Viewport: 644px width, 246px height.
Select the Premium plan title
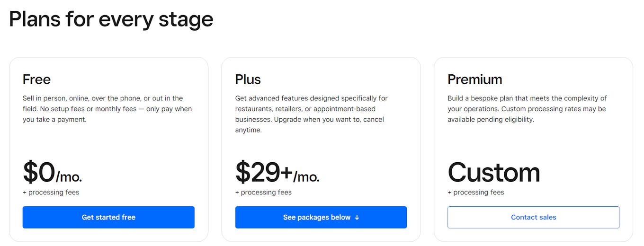point(474,79)
